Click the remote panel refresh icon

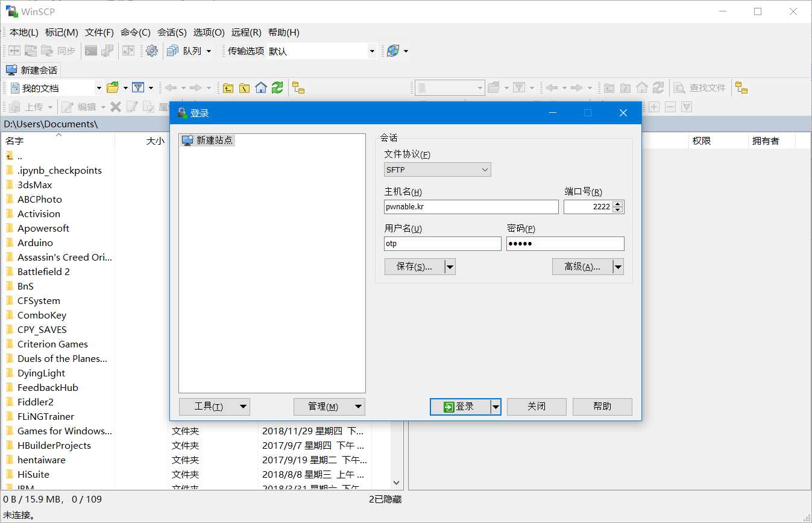coord(658,88)
